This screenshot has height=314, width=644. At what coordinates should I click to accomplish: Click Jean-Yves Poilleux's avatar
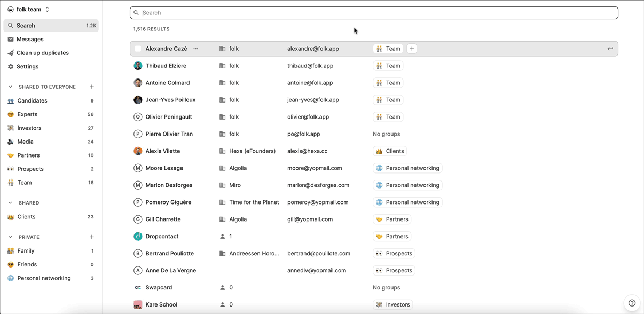click(x=138, y=100)
